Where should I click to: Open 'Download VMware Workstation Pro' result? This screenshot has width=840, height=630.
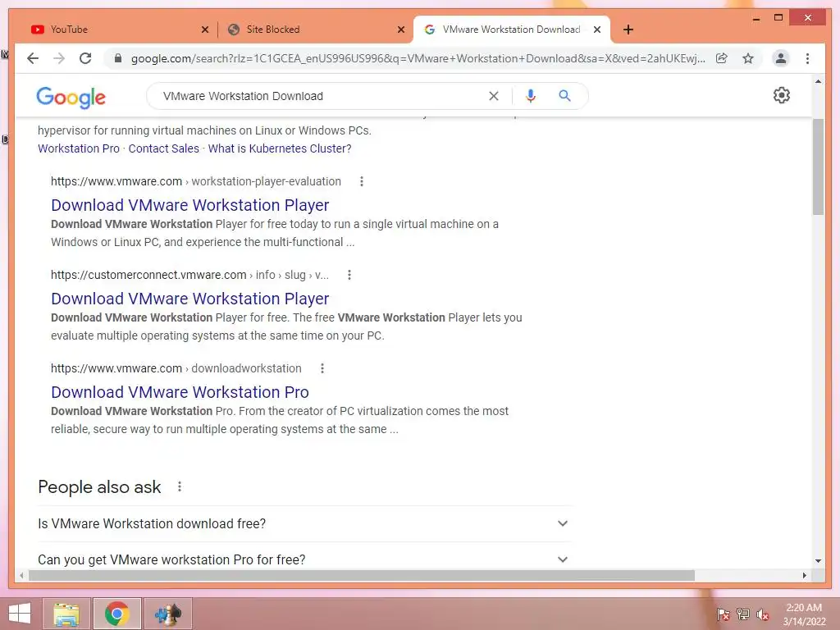180,392
